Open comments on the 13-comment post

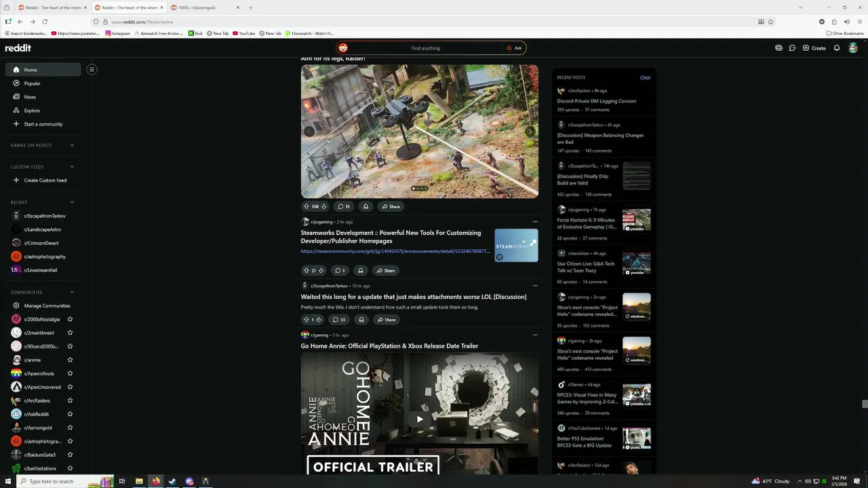pyautogui.click(x=343, y=206)
